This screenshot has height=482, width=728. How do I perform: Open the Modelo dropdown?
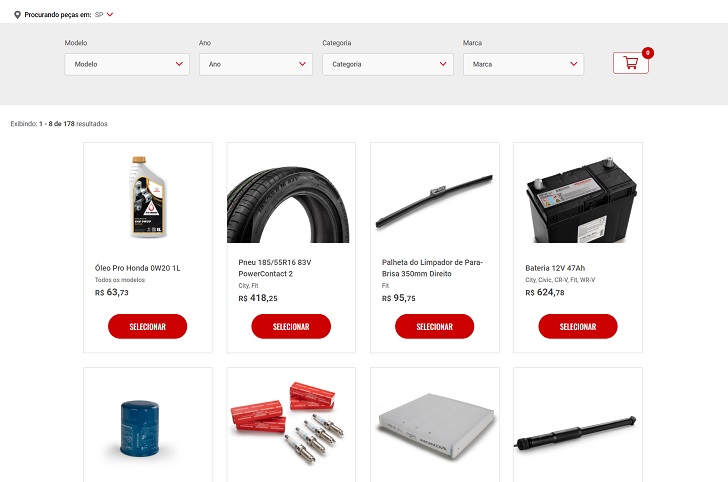(x=127, y=64)
